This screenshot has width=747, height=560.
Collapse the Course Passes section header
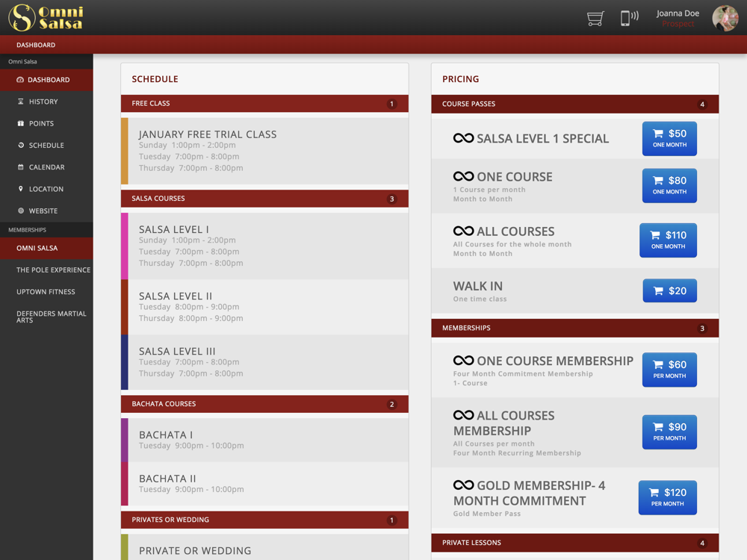click(575, 104)
